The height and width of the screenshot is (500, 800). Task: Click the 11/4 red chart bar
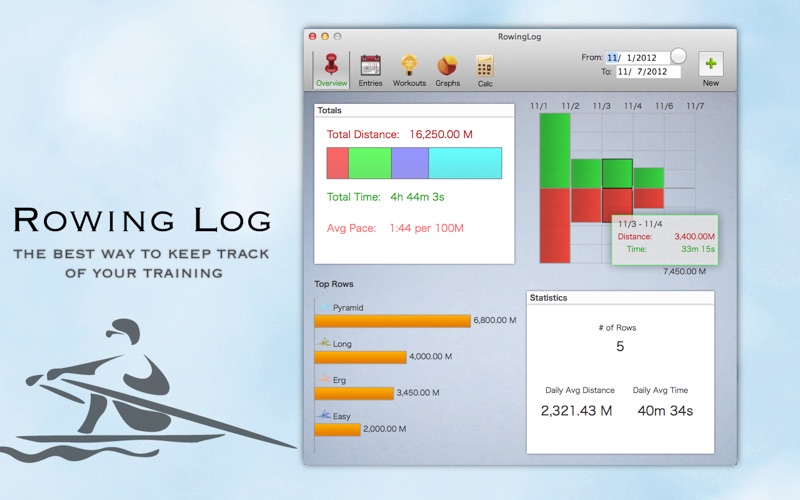tap(648, 198)
